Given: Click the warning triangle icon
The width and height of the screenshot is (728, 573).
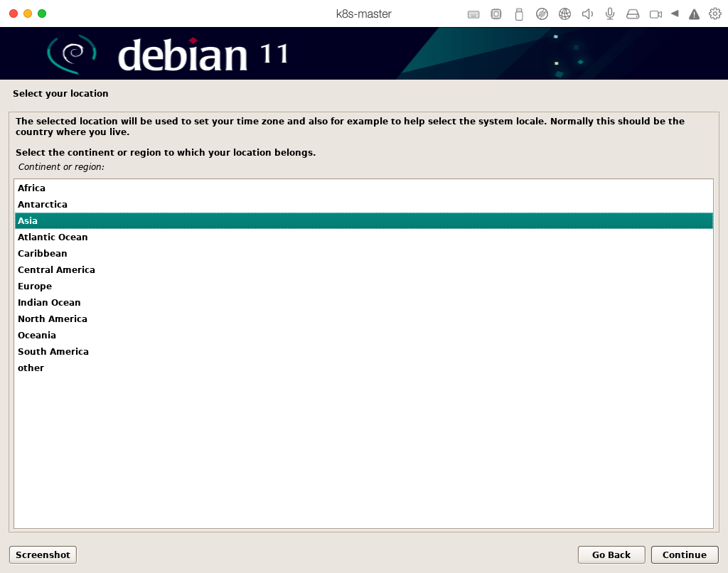Looking at the screenshot, I should pyautogui.click(x=694, y=14).
